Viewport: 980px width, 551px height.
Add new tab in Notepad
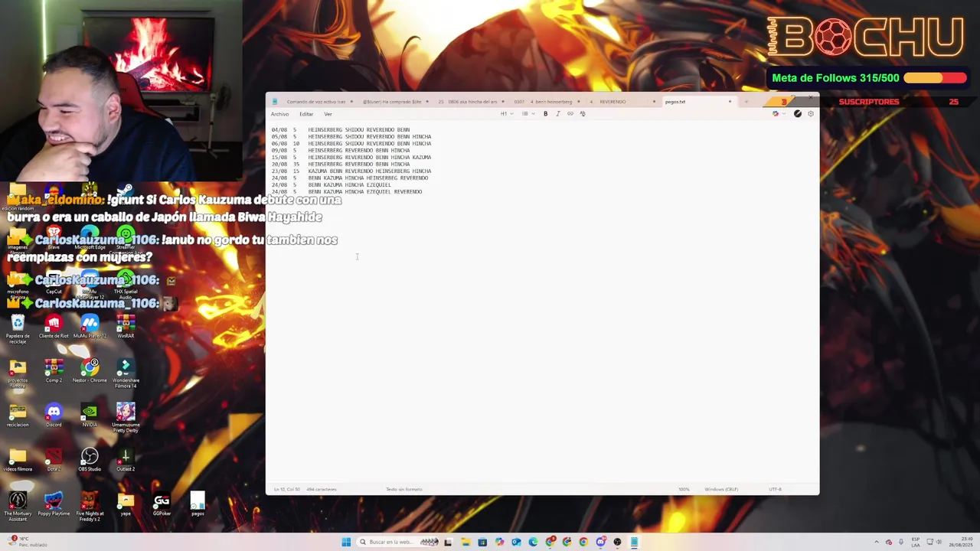(746, 102)
